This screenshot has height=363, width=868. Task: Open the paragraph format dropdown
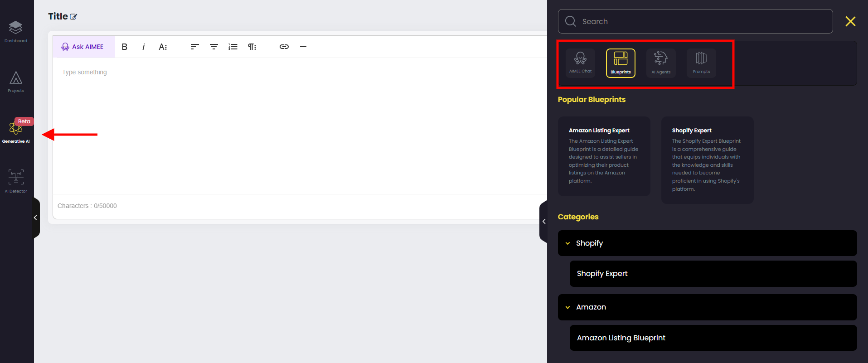[252, 47]
